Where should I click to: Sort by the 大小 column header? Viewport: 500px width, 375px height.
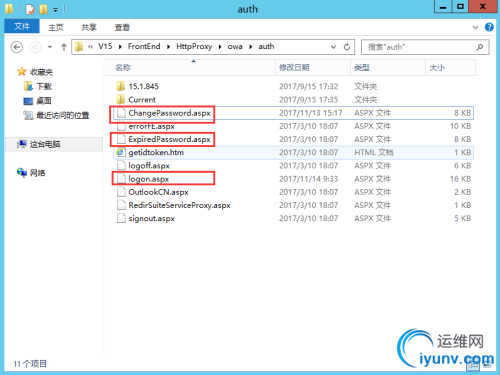tap(450, 68)
